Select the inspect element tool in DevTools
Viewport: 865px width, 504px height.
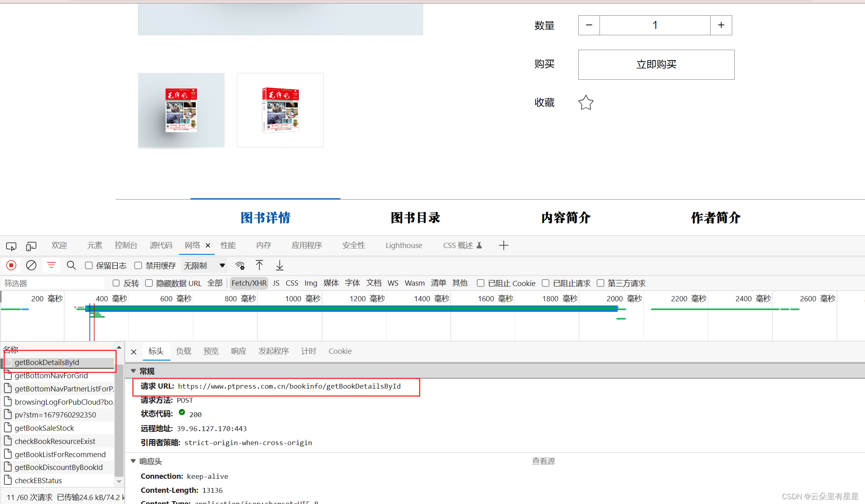[11, 246]
